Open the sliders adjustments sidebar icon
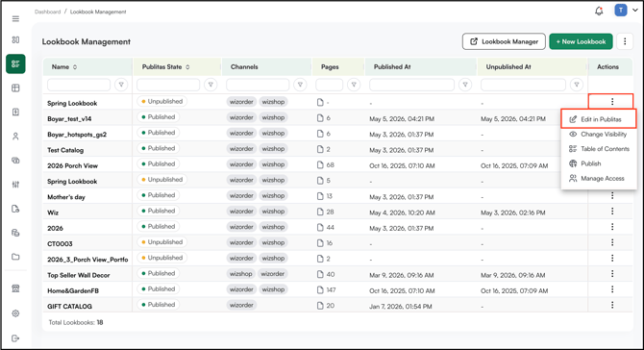Screen dimensions: 644x350 pyautogui.click(x=15, y=185)
